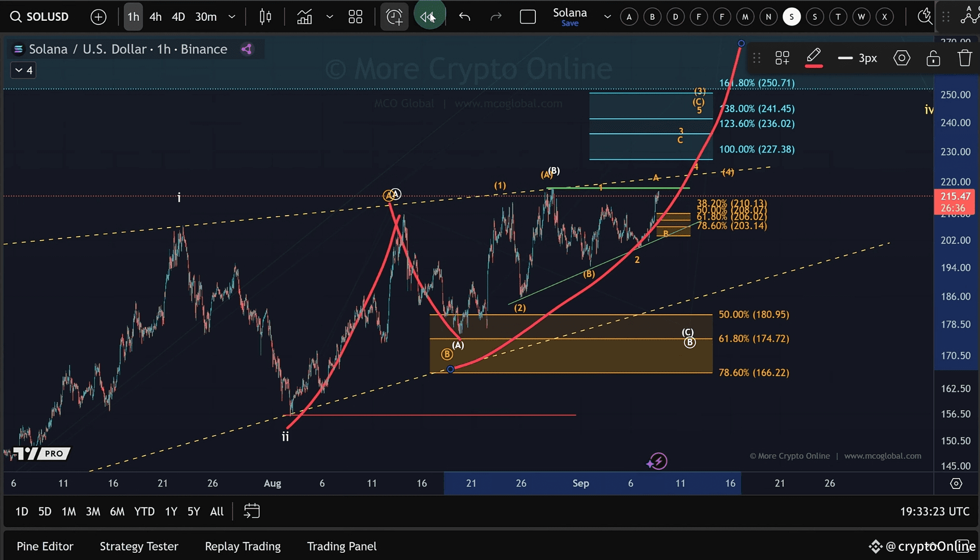Screen dimensions: 980x560
Task: Select the YTD date range
Action: click(x=144, y=512)
